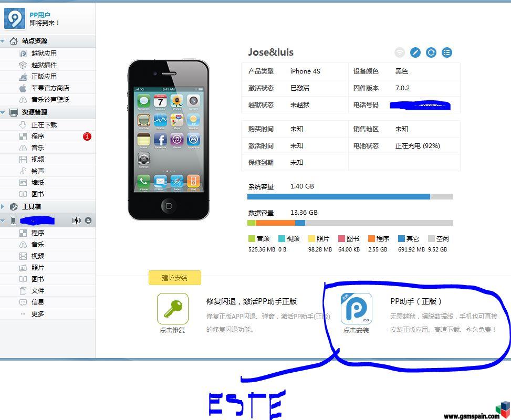
Task: Click the device phone icon in sidebar
Action: (x=13, y=220)
